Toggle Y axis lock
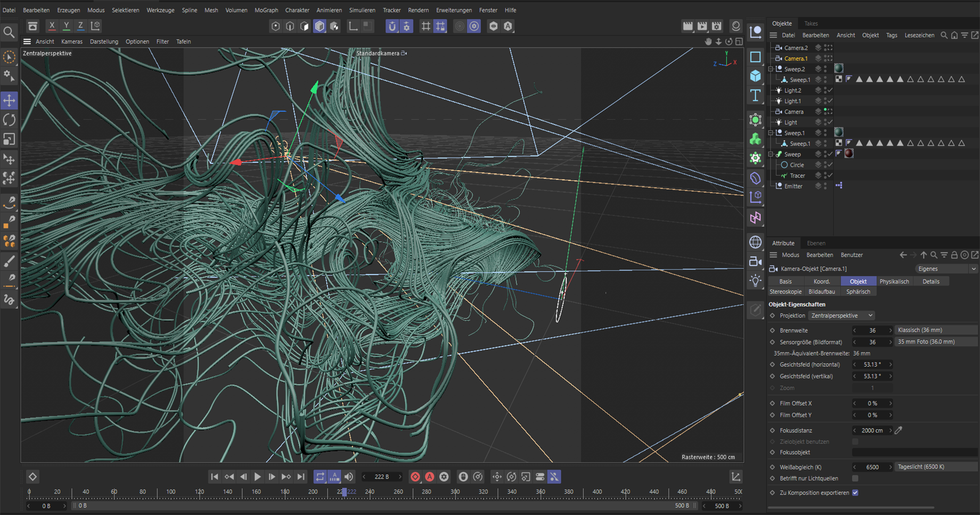 click(x=66, y=26)
